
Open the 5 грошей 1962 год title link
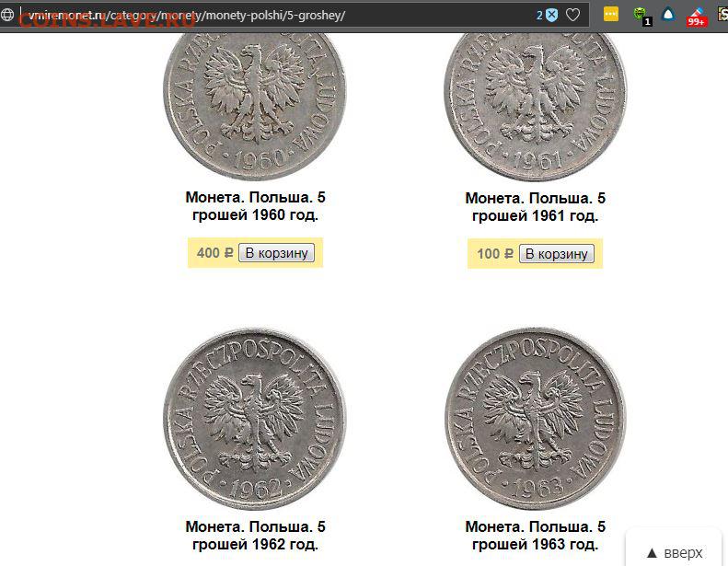[x=255, y=536]
